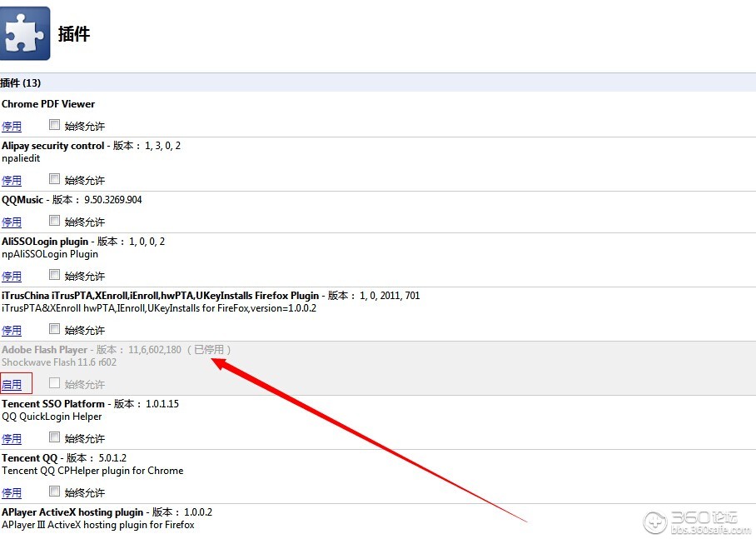
Task: Click the QQMusic plugin name
Action: tap(22, 200)
